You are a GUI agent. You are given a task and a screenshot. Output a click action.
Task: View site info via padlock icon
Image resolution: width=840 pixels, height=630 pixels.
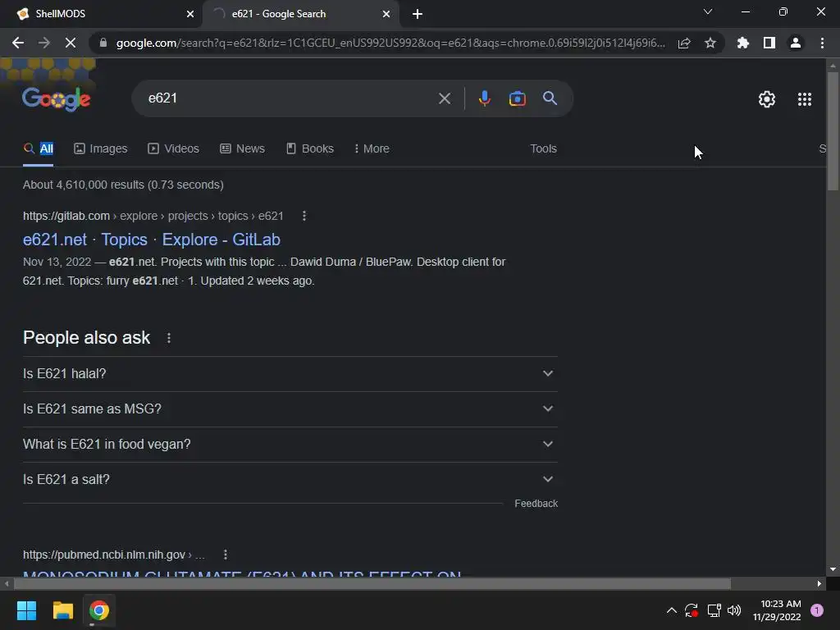103,43
